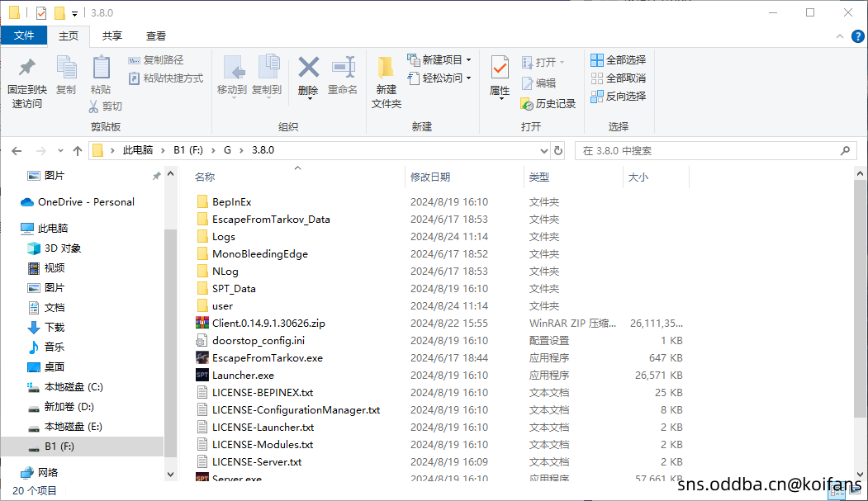Collapse the ribbon with the chevron
This screenshot has width=868, height=501.
click(839, 35)
